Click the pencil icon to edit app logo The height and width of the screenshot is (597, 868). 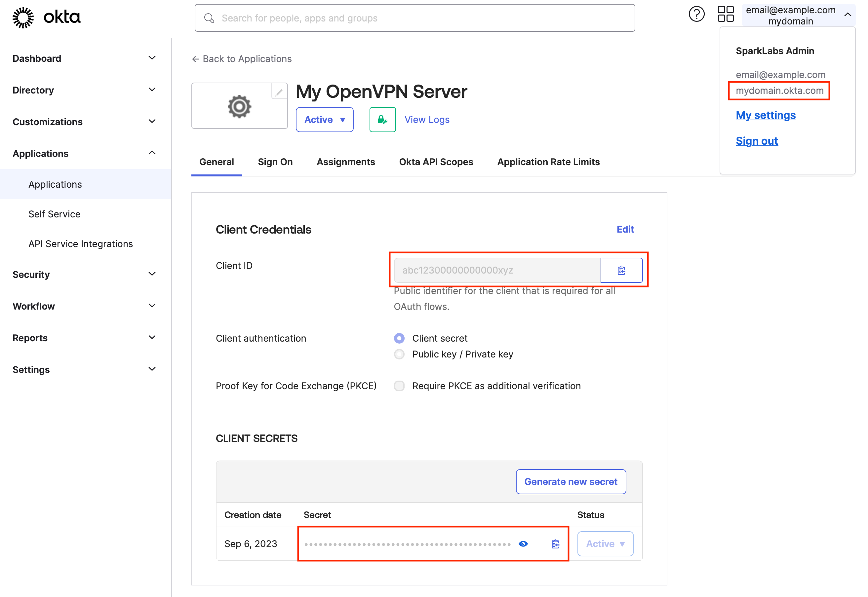(x=279, y=92)
